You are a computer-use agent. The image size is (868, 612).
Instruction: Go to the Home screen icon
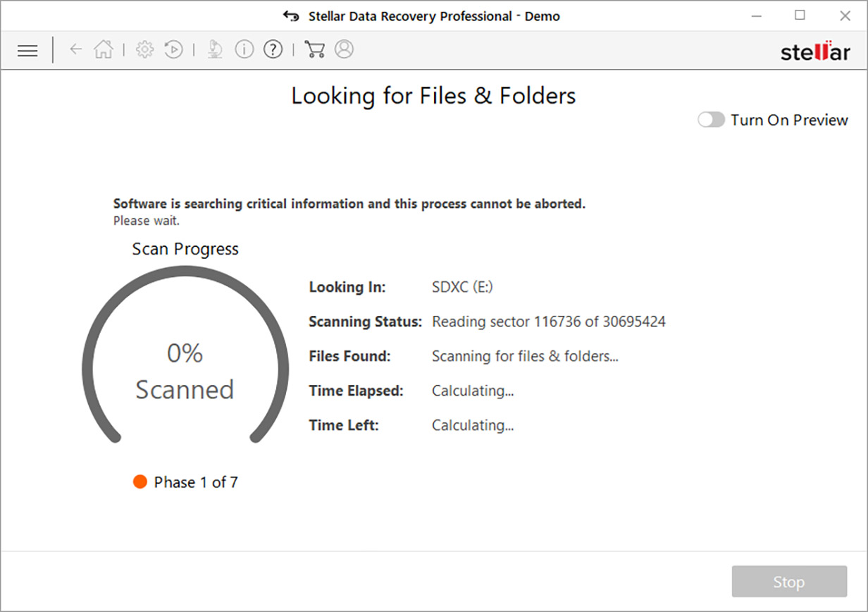pyautogui.click(x=104, y=49)
